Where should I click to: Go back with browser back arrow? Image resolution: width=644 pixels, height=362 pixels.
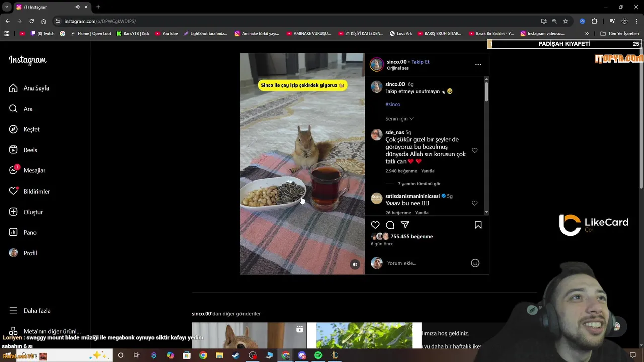click(x=7, y=21)
